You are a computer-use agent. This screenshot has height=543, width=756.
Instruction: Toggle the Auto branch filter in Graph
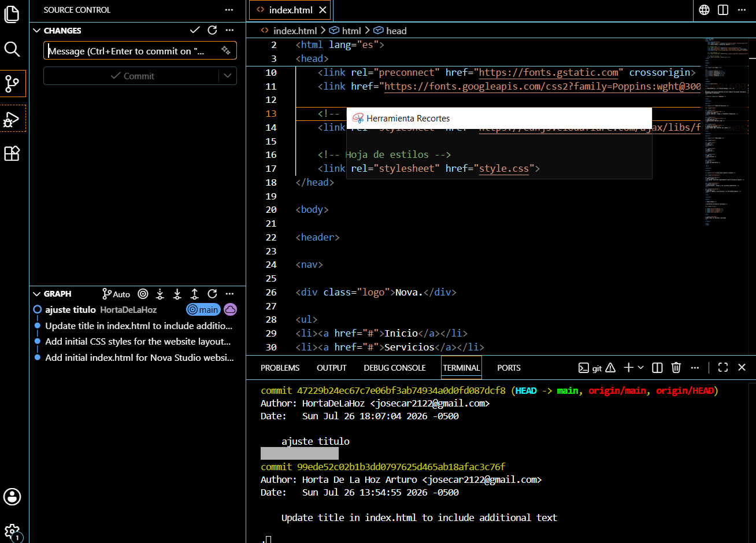click(116, 294)
